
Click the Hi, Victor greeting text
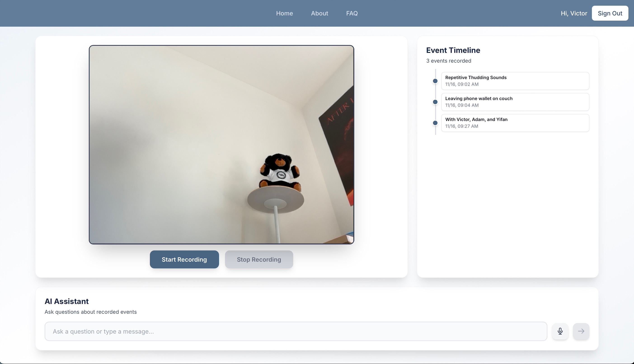tap(574, 13)
